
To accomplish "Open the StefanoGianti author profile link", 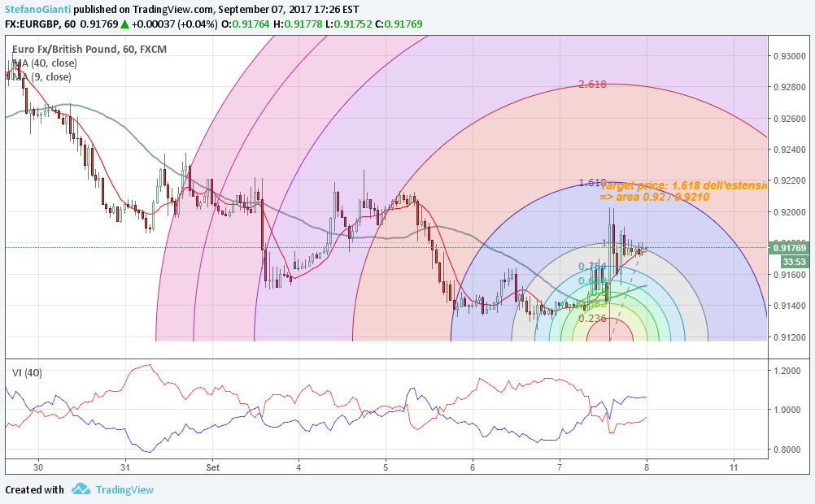I will click(x=38, y=10).
